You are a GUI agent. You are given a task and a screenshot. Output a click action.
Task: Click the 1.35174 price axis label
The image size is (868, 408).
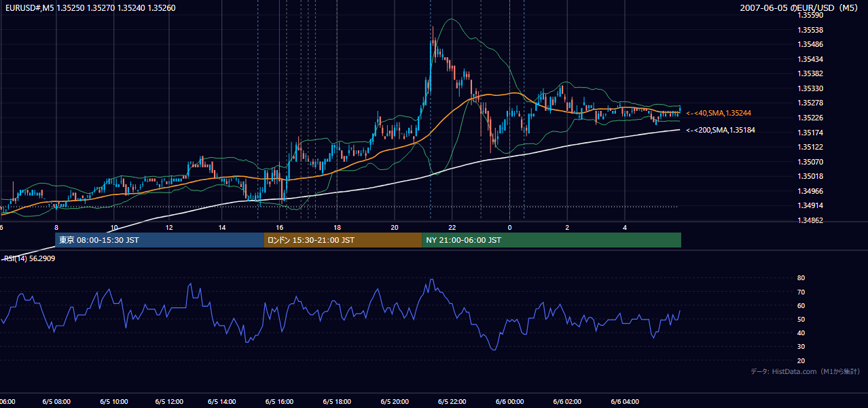[x=811, y=133]
